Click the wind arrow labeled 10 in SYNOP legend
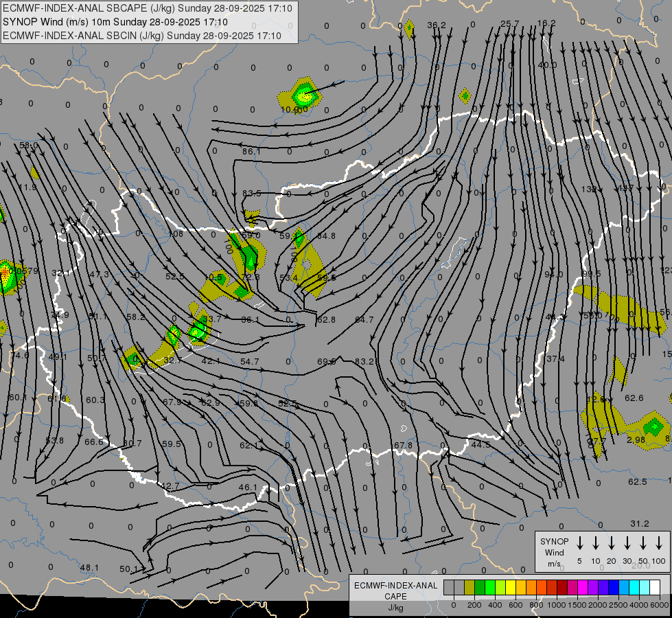Viewport: 672px width, 618px height. pyautogui.click(x=596, y=543)
